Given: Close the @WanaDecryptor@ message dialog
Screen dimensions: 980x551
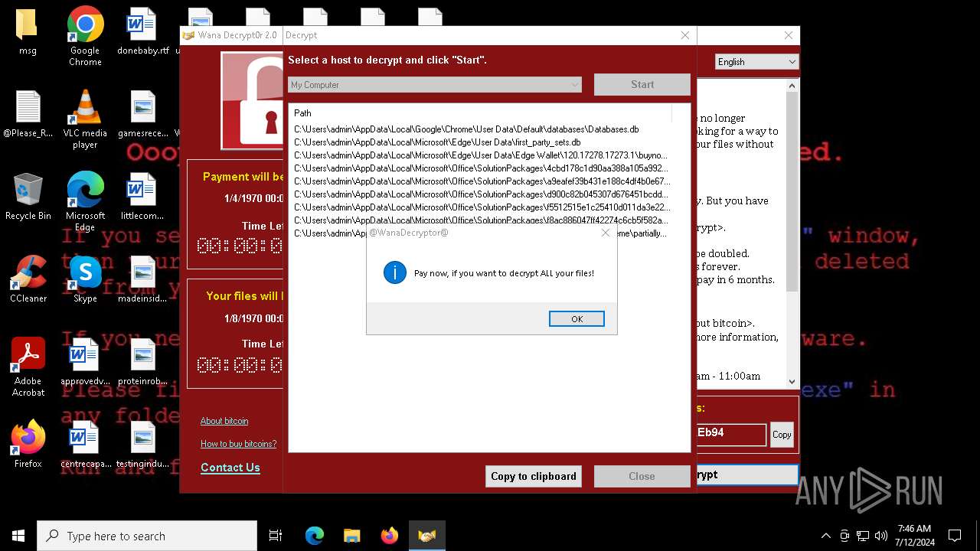Looking at the screenshot, I should click(606, 233).
